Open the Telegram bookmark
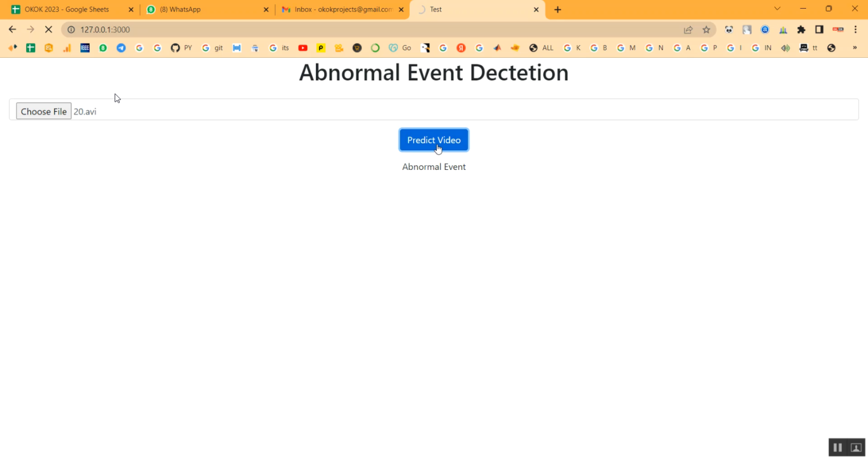Image resolution: width=868 pixels, height=459 pixels. coord(121,48)
